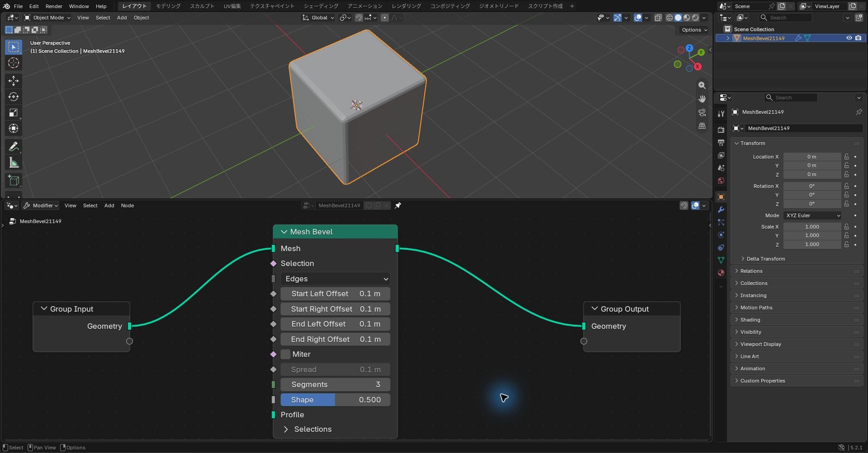Select the Add Cube tool
Viewport: 868px width, 453px height.
(x=14, y=181)
